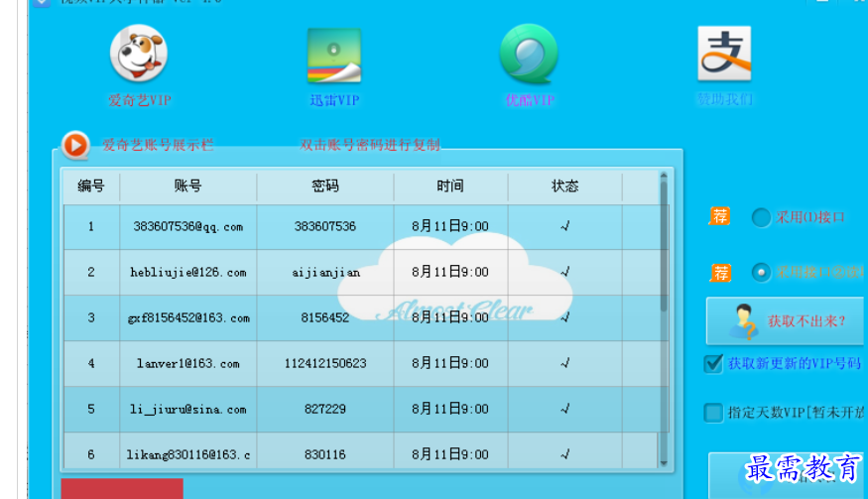Click password cell 112412150623
This screenshot has height=499, width=868.
click(x=325, y=364)
